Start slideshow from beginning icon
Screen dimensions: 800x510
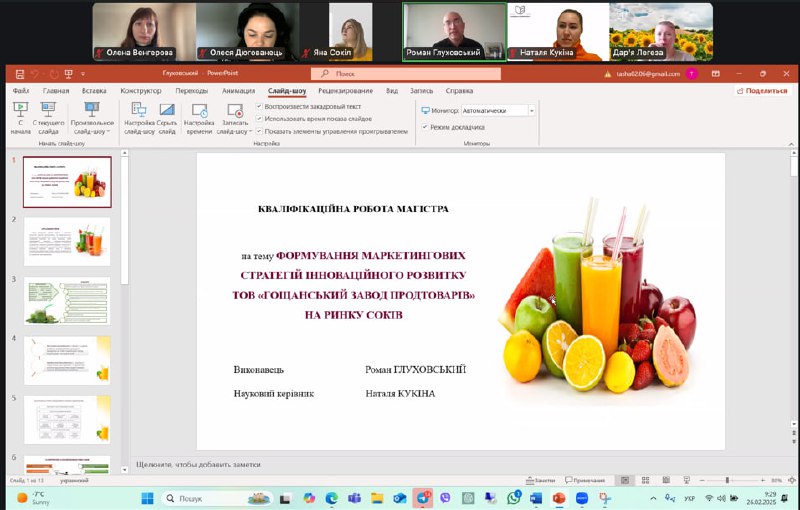tap(20, 112)
